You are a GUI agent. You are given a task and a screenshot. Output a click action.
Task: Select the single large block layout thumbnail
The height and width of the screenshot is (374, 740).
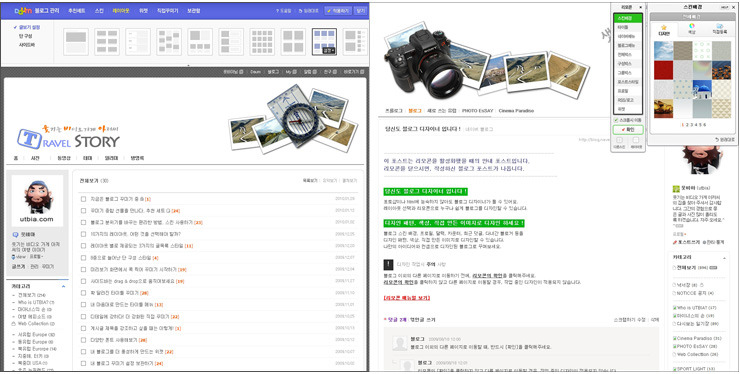76,42
